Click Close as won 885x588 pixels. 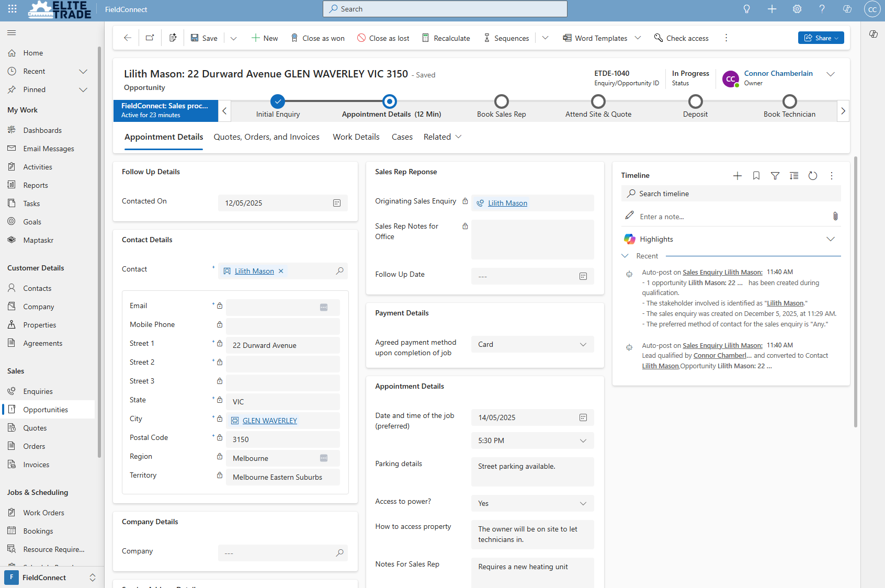coord(317,38)
